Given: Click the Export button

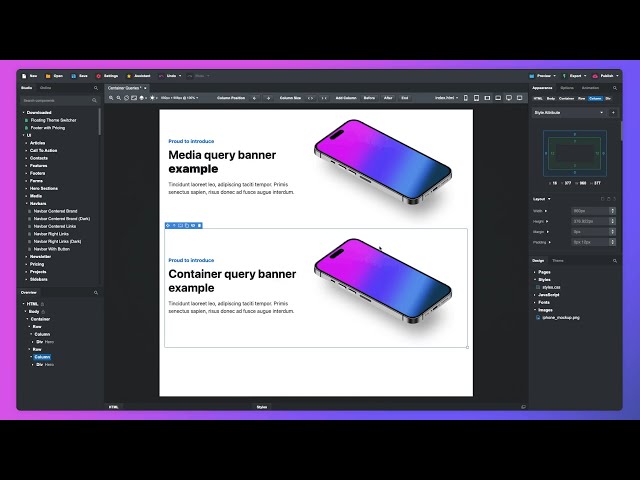Looking at the screenshot, I should pyautogui.click(x=572, y=76).
